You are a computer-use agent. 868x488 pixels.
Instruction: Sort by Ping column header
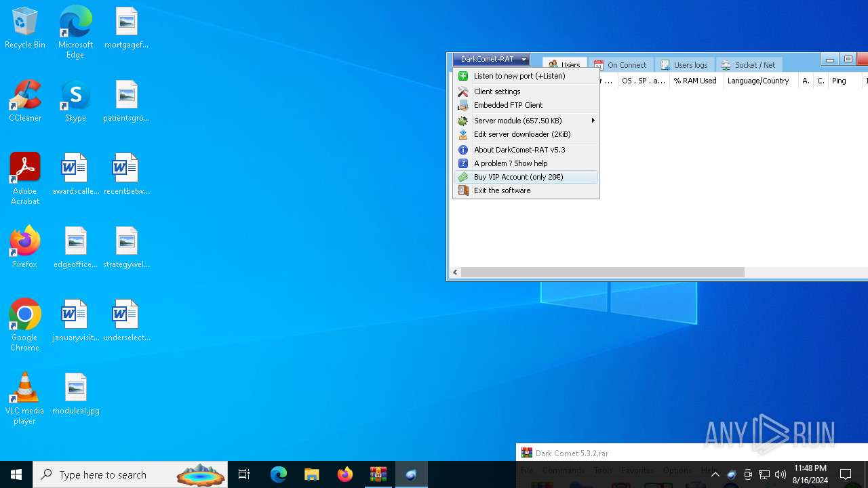(x=845, y=81)
